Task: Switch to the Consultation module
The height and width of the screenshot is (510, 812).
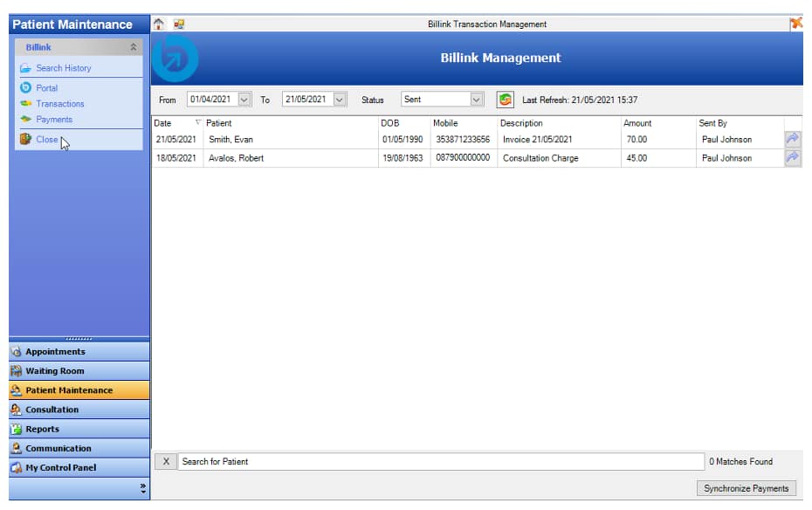Action: pos(52,410)
